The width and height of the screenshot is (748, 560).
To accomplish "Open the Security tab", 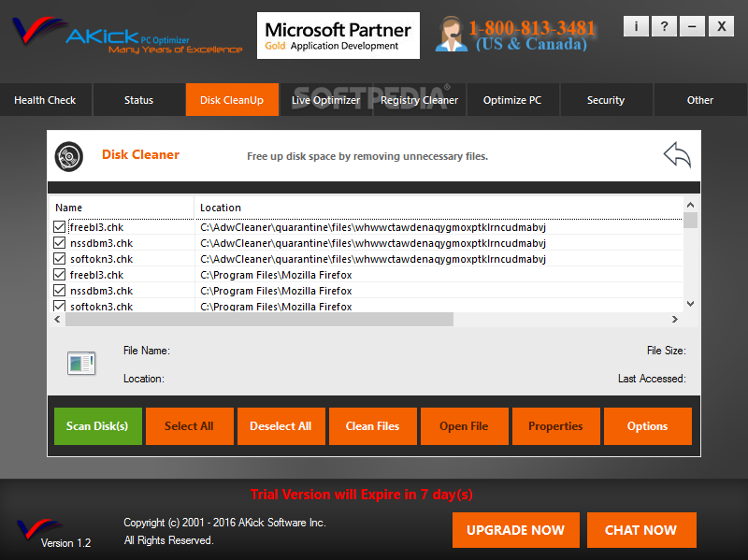I will click(x=606, y=100).
